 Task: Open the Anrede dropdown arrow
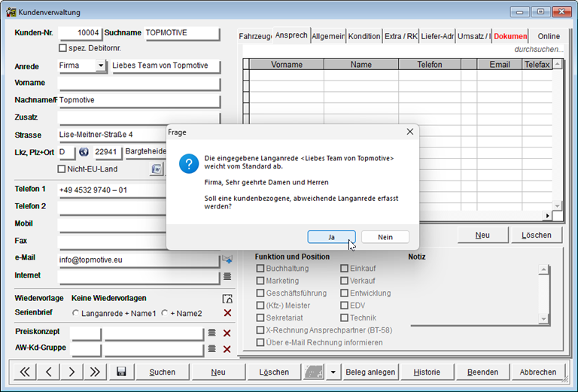coord(100,65)
